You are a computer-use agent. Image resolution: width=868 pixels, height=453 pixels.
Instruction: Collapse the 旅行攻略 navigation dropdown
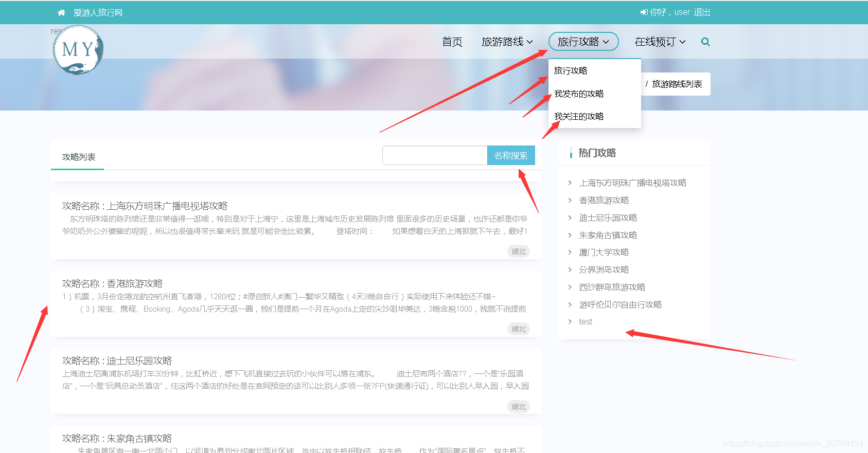tap(583, 42)
